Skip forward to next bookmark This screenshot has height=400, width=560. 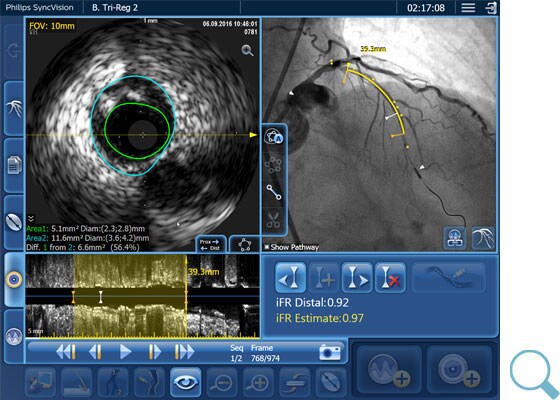click(184, 351)
